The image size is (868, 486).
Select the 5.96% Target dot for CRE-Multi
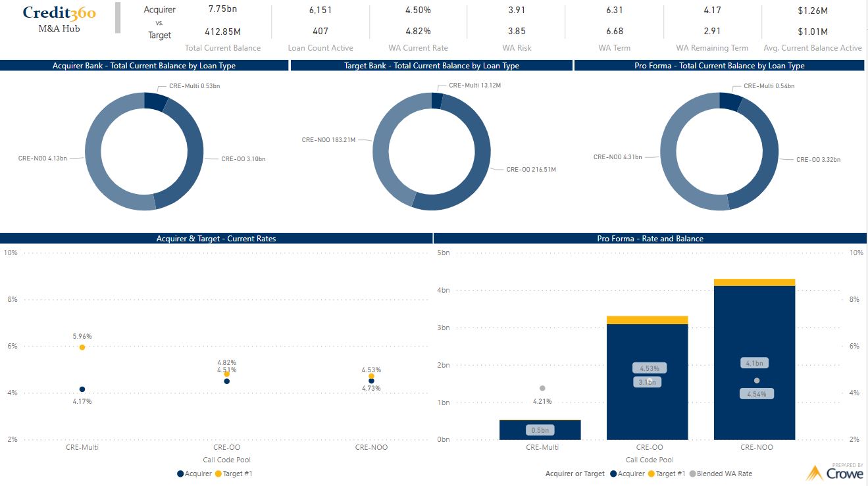[82, 347]
